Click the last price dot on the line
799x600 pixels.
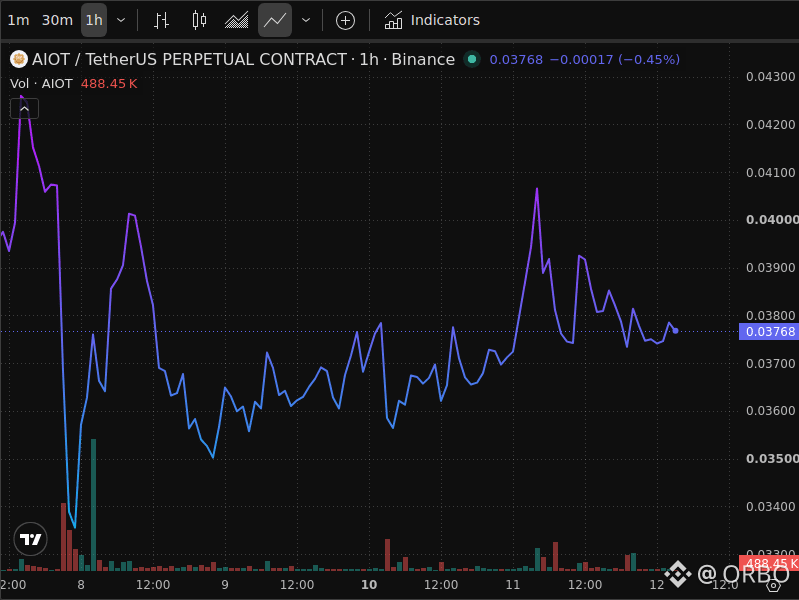pyautogui.click(x=676, y=331)
